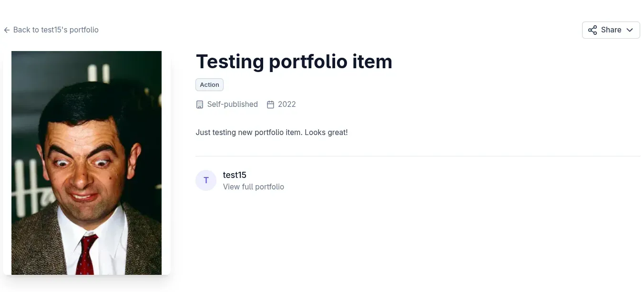
Task: Open View full portfolio
Action: tap(253, 187)
